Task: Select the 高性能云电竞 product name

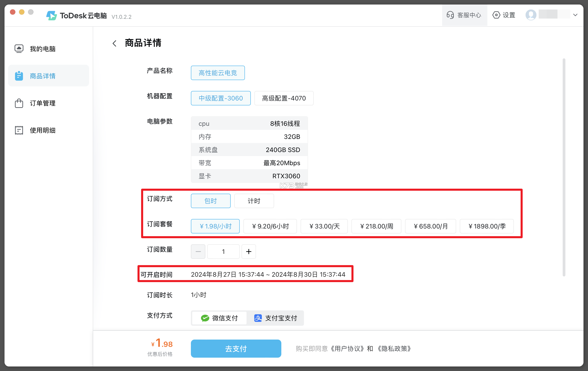Action: pyautogui.click(x=217, y=73)
